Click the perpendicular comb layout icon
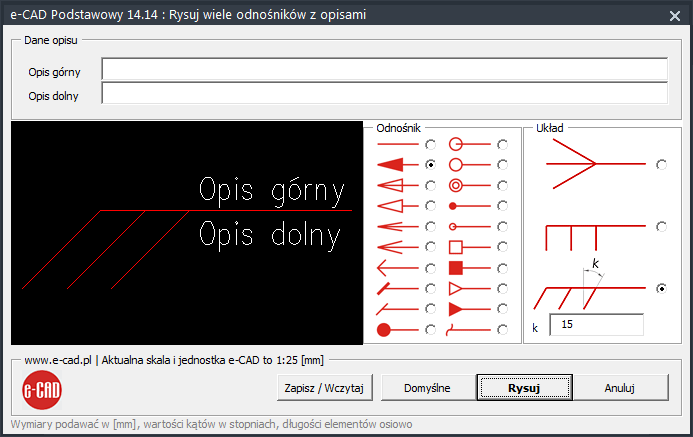The width and height of the screenshot is (693, 437). click(596, 238)
